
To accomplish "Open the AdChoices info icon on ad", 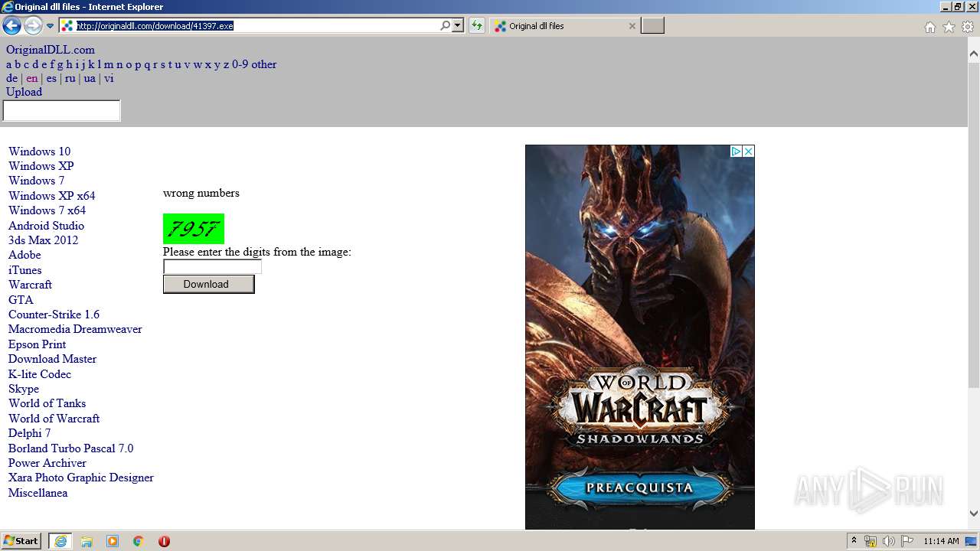I will click(x=736, y=152).
